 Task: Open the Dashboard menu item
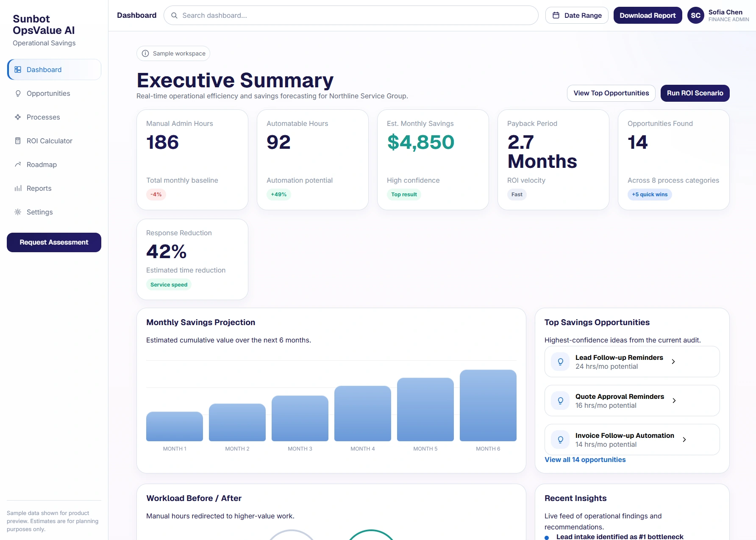(x=54, y=70)
